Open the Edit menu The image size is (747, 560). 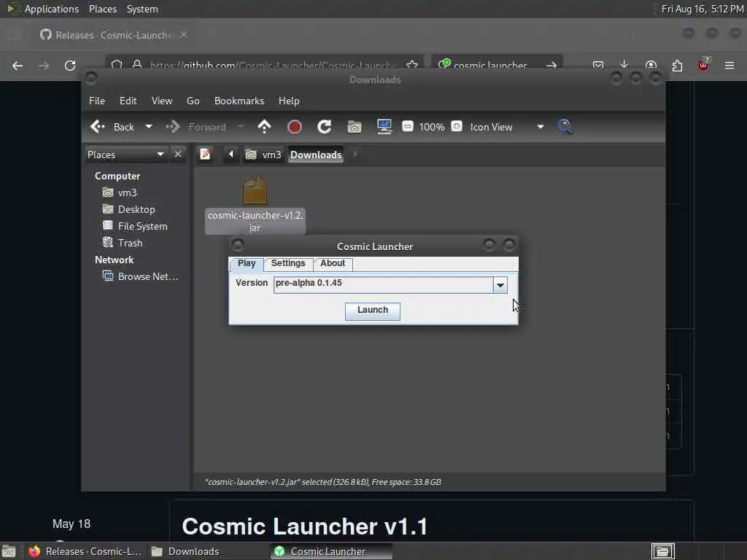tap(128, 101)
